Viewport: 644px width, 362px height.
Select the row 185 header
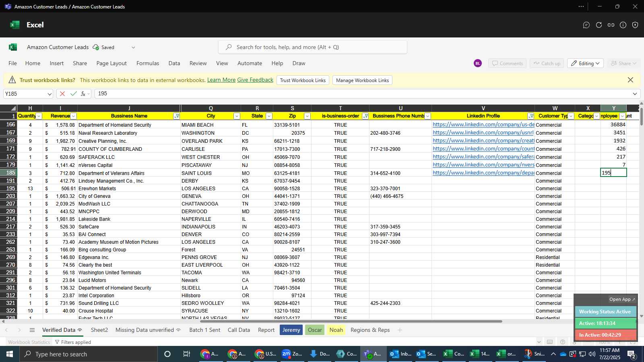[x=8, y=173]
